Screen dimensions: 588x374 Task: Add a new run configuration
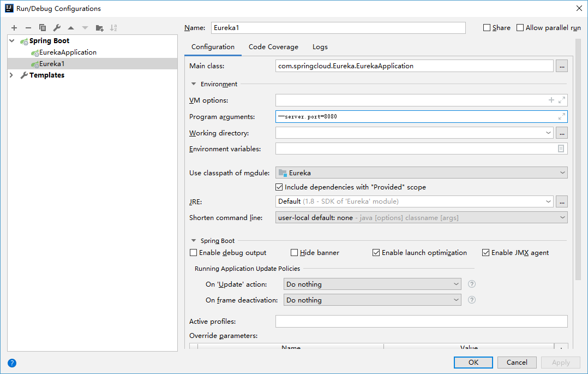14,28
